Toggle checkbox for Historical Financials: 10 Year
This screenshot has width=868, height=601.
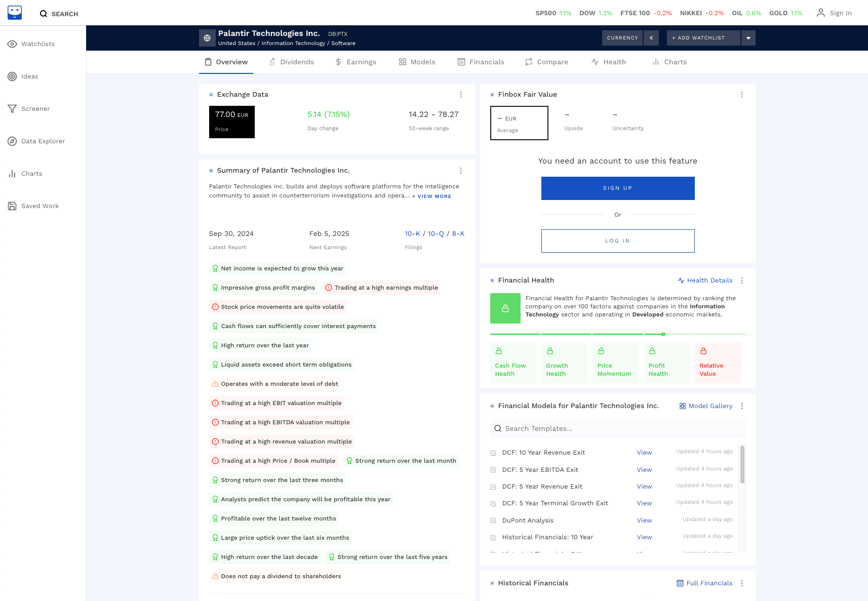pyautogui.click(x=493, y=538)
